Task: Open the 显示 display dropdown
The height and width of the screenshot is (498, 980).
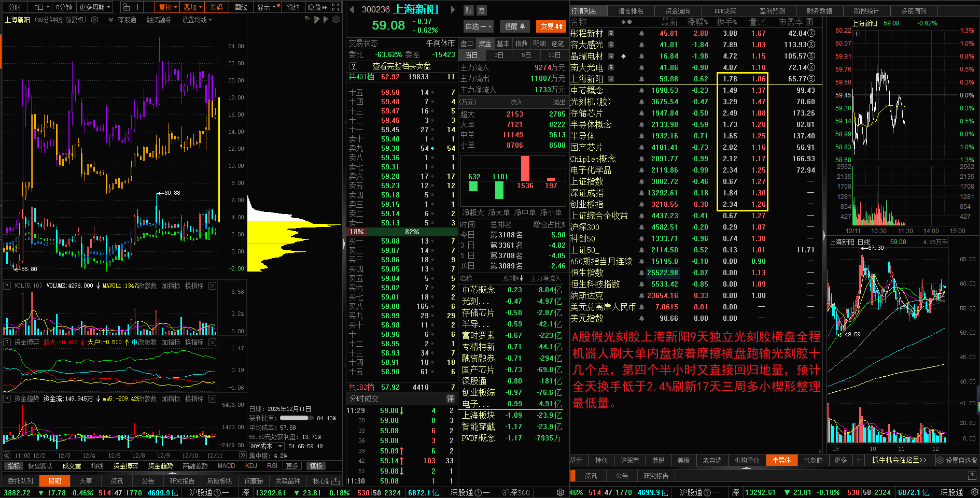Action: pos(266,7)
